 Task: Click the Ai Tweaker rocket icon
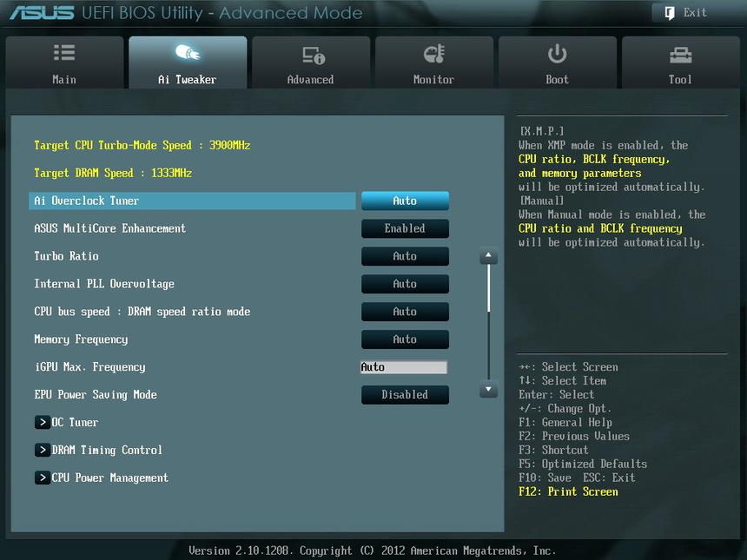point(188,54)
